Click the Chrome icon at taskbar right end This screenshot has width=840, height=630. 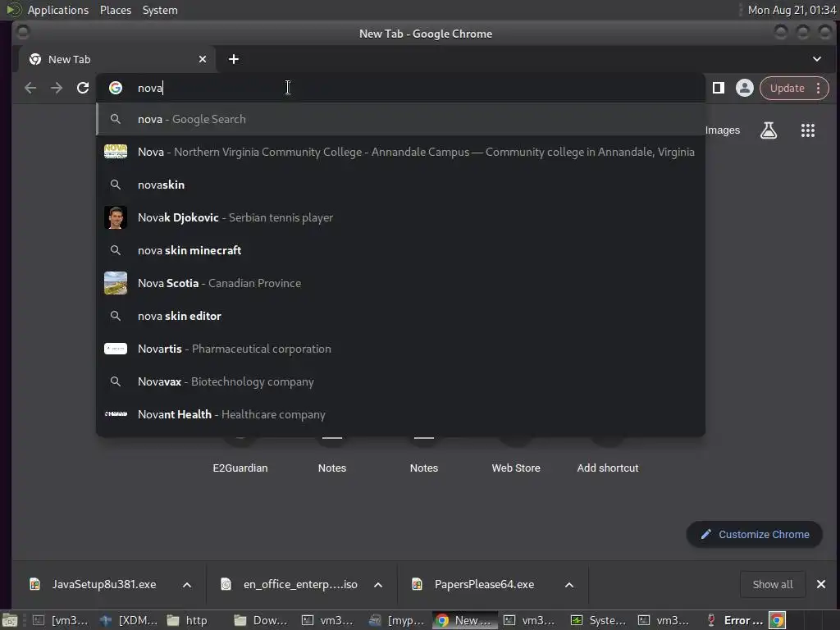click(778, 620)
